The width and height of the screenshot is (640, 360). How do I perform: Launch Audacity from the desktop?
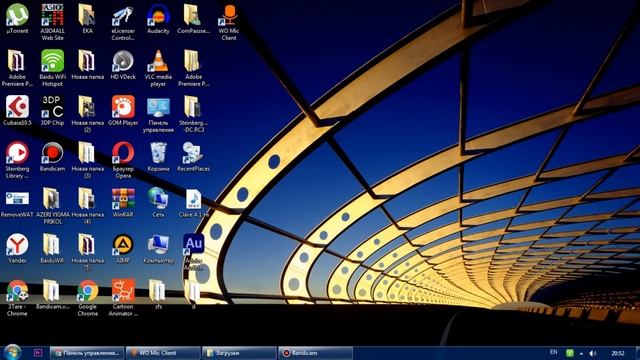[x=158, y=19]
